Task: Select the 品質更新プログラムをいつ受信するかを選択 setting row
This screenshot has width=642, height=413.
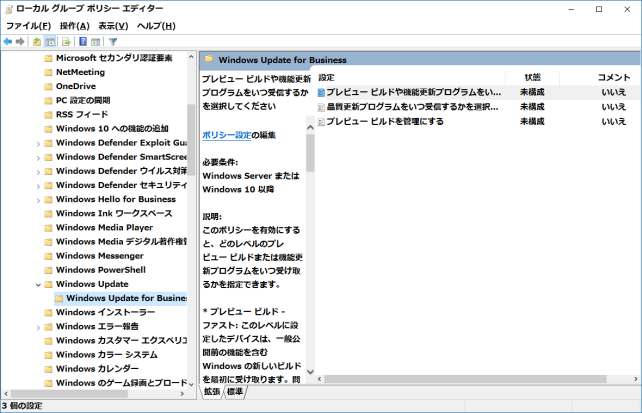Action: 478,107
